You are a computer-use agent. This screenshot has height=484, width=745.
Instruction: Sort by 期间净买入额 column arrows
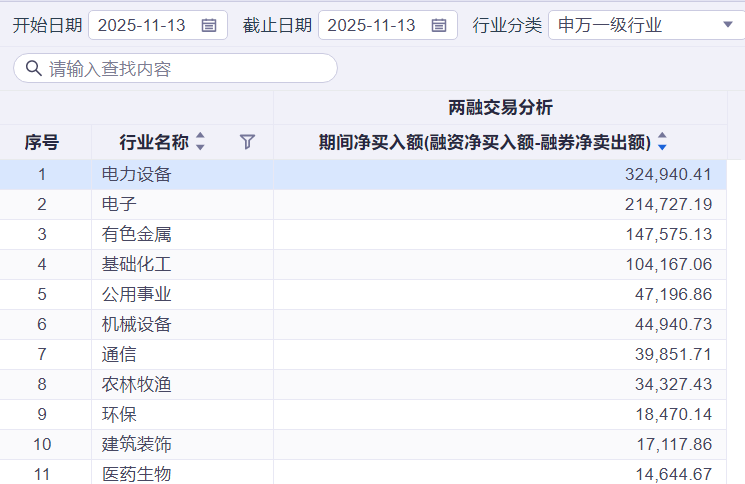tap(662, 142)
